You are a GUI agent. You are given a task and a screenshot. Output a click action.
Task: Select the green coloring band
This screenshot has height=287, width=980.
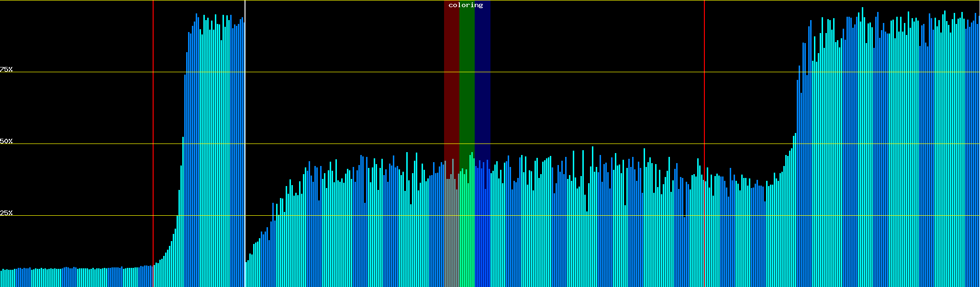[x=467, y=72]
